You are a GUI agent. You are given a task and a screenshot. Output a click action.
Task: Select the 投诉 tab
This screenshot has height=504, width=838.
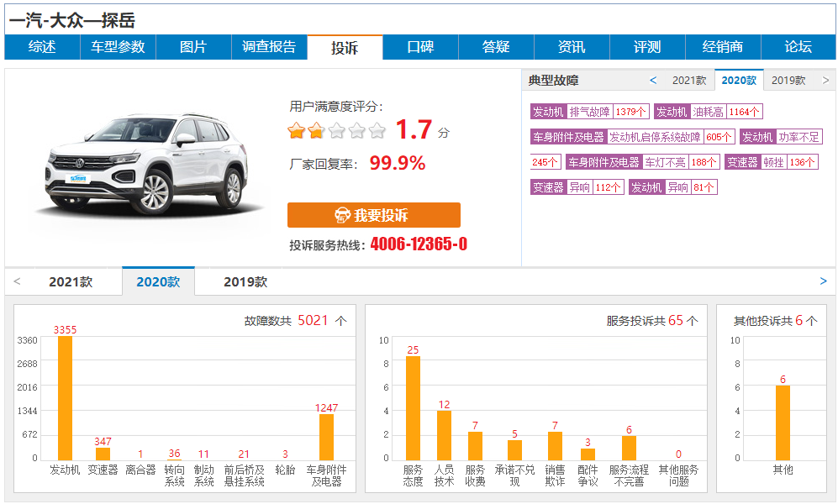[345, 48]
